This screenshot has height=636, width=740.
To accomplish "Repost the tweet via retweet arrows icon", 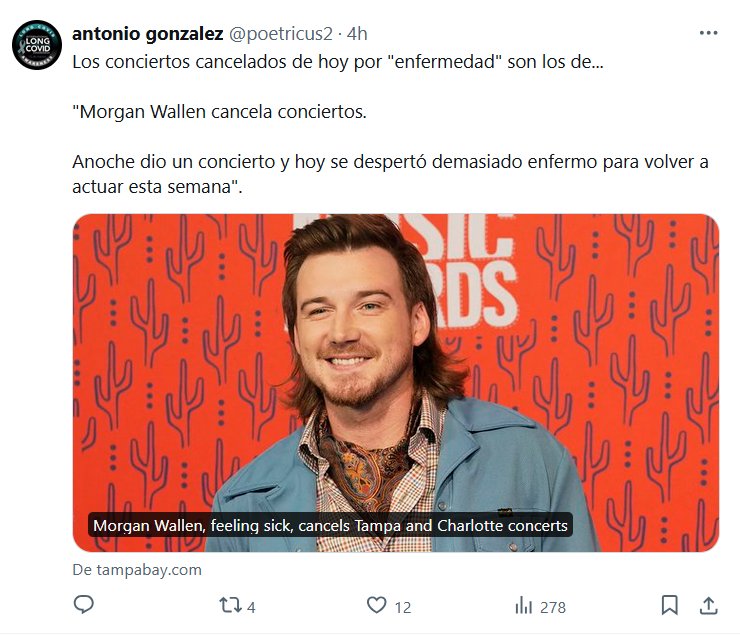I will (230, 605).
